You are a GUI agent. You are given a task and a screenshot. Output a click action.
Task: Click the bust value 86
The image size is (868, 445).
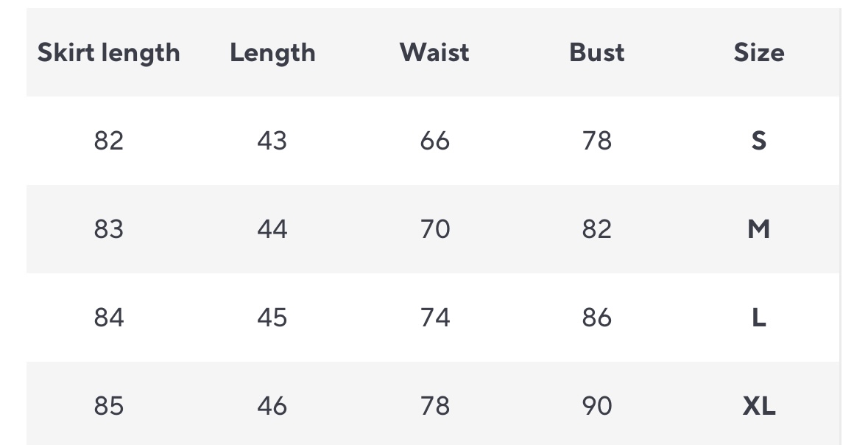click(x=596, y=318)
